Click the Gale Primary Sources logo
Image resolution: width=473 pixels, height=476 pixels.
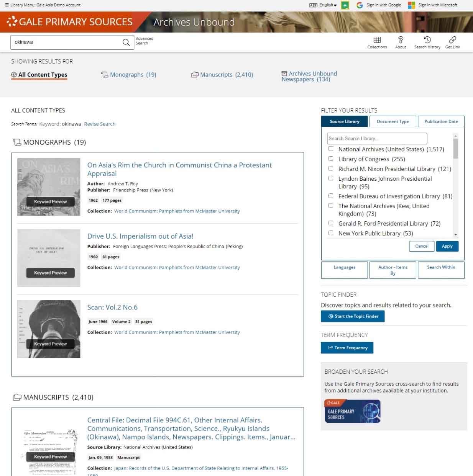pyautogui.click(x=70, y=22)
